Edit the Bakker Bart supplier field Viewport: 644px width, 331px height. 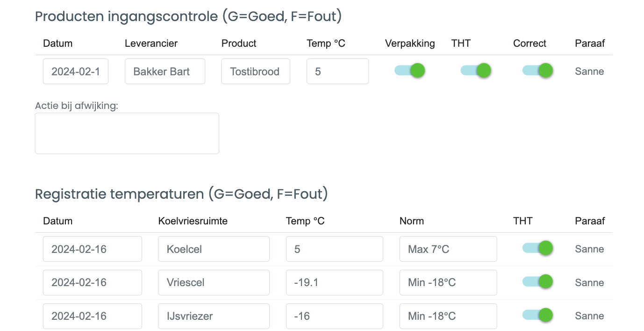click(165, 72)
